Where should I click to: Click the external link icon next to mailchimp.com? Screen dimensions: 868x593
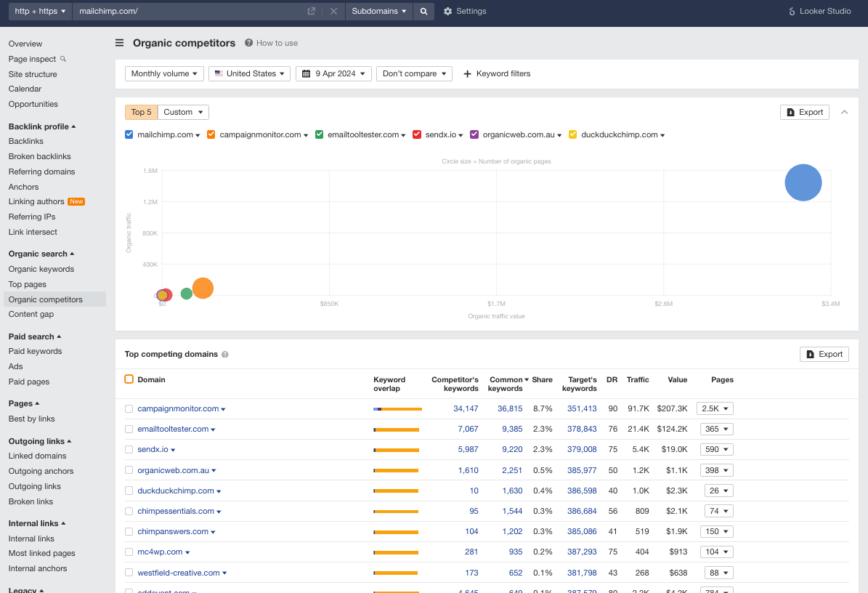(x=311, y=11)
